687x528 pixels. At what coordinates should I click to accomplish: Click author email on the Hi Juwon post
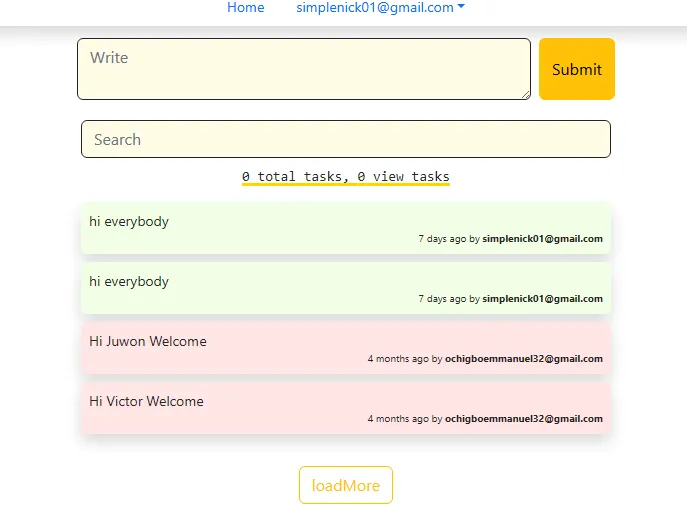pyautogui.click(x=523, y=359)
